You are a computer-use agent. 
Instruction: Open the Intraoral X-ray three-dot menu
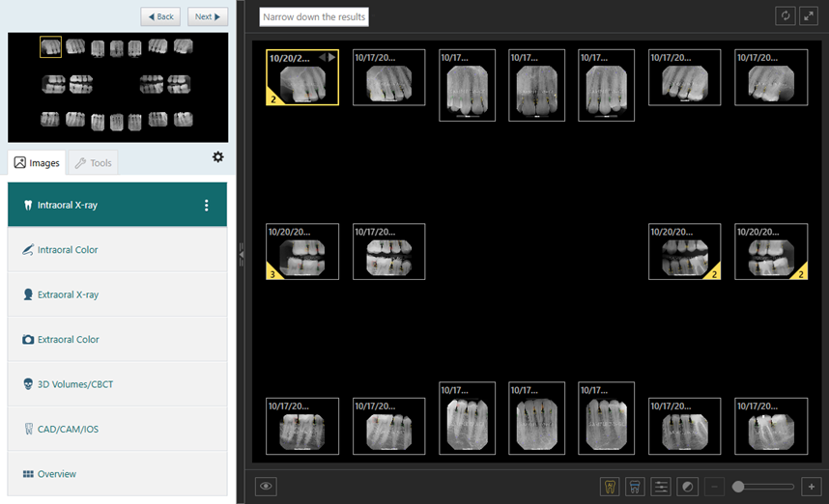coord(206,206)
